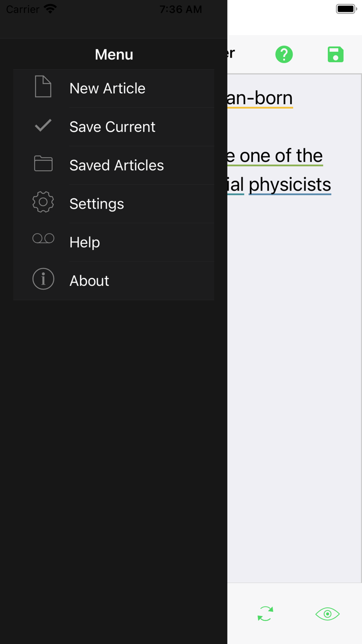Click the folder icon beside Saved Articles
Image resolution: width=362 pixels, height=644 pixels.
coord(43,164)
